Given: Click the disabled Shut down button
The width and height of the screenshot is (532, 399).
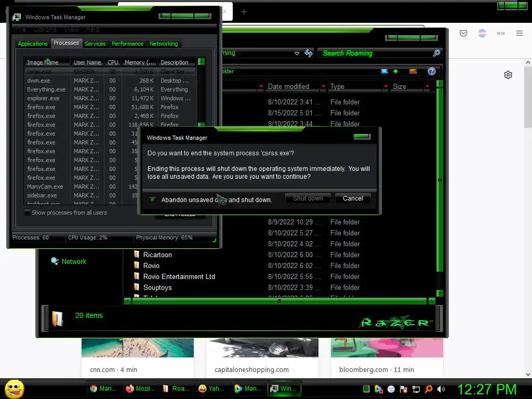Looking at the screenshot, I should 308,198.
